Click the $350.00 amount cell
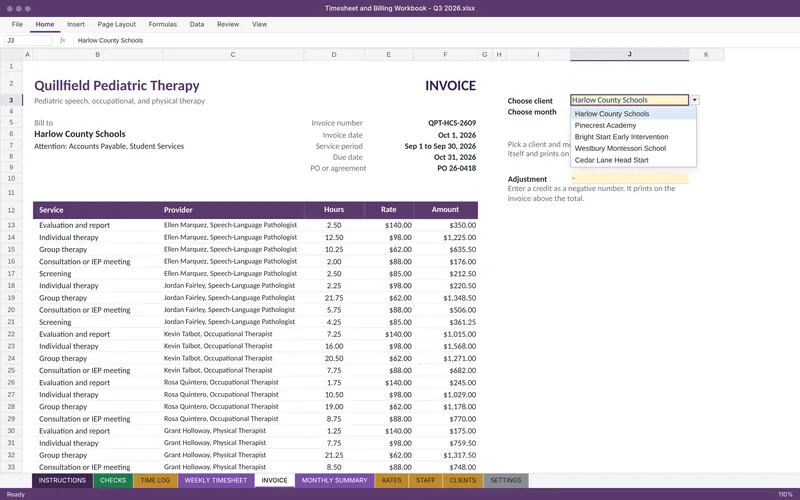This screenshot has height=500, width=800. point(445,225)
